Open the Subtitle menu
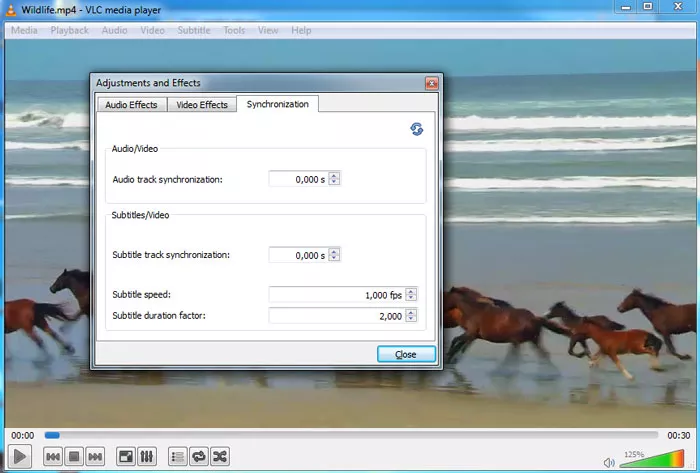 pyautogui.click(x=194, y=30)
